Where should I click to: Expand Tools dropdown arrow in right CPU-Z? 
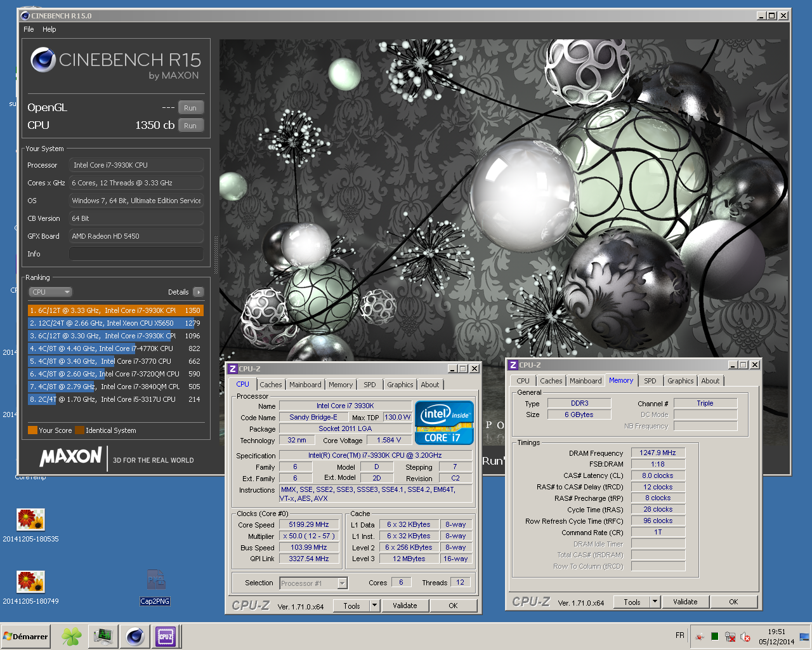655,602
